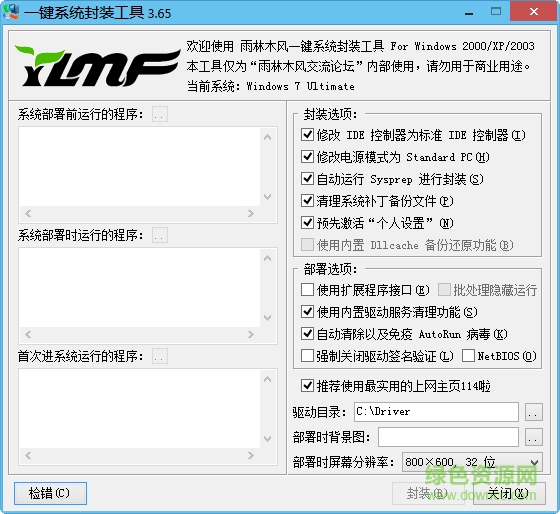Screen dimensions: 560x514
Task: Browse for 部署时背景图 file
Action: [534, 437]
